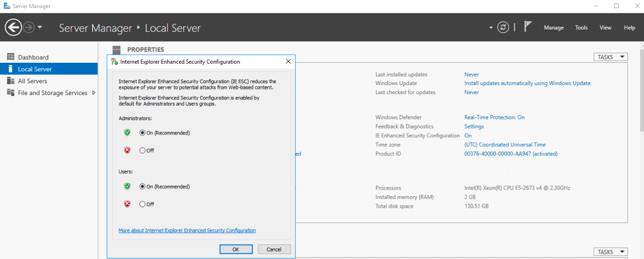Click Last checked for updates Never link
This screenshot has height=259, width=644.
[x=472, y=92]
